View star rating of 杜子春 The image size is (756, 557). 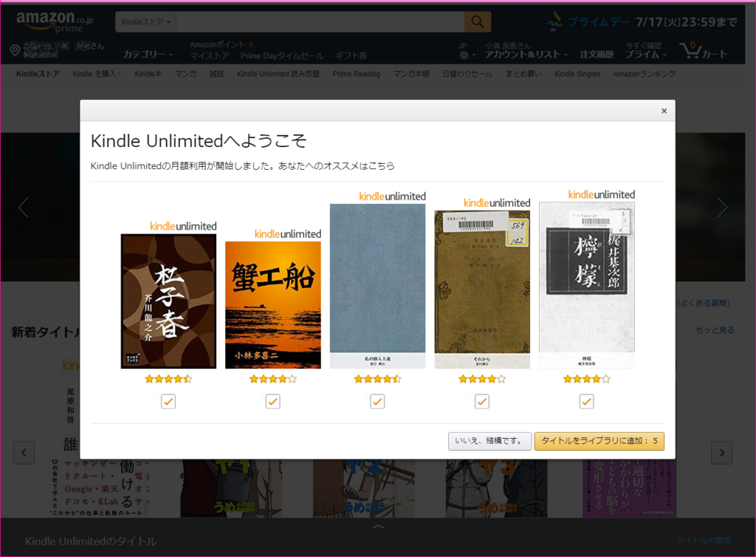[x=168, y=379]
